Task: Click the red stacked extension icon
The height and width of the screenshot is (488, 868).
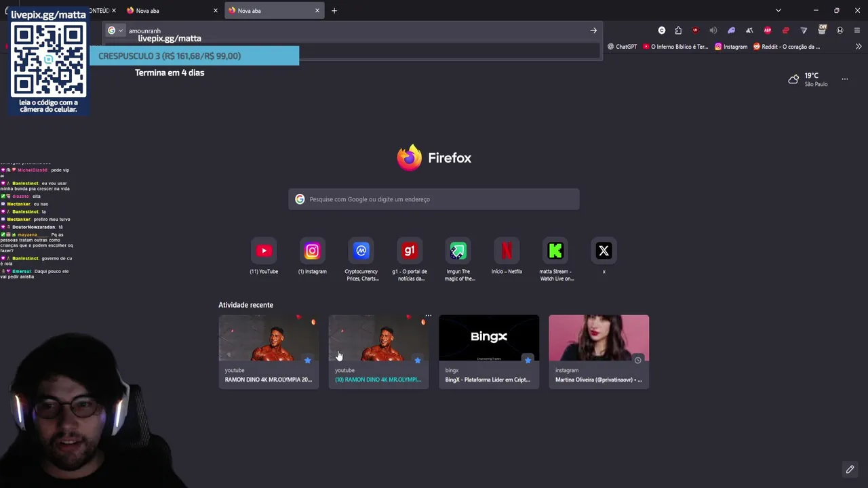Action: pyautogui.click(x=785, y=30)
